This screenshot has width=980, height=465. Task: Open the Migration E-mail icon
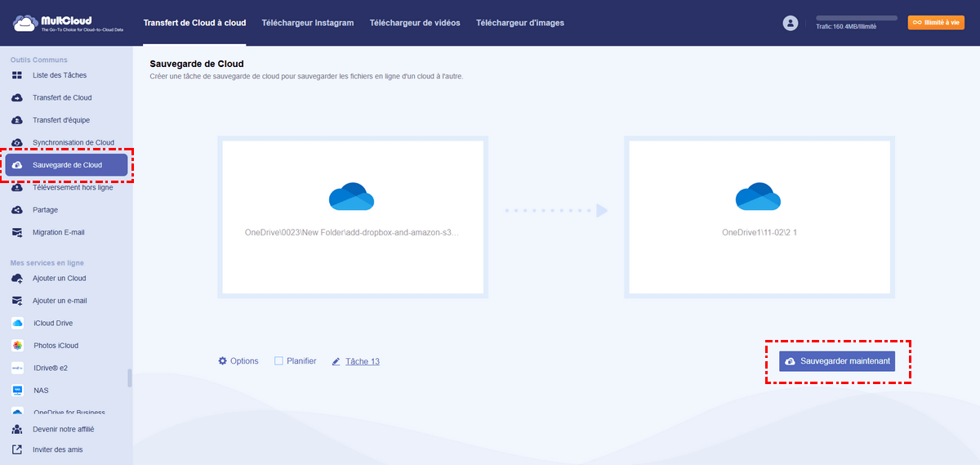[17, 232]
